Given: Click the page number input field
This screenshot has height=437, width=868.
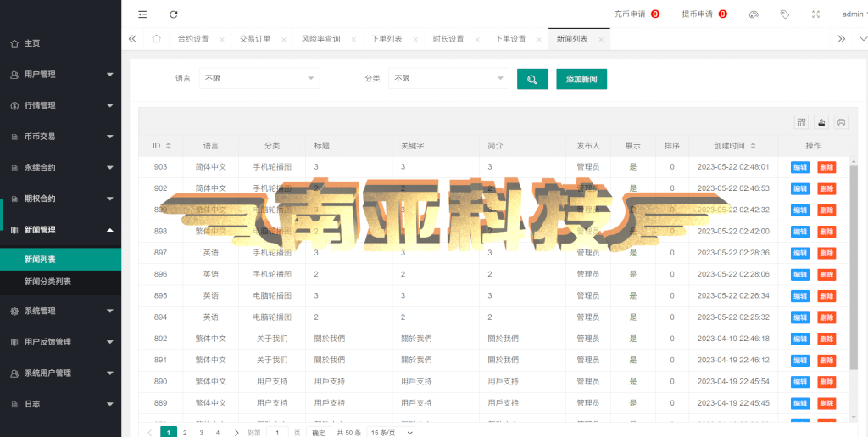Looking at the screenshot, I should [x=277, y=433].
